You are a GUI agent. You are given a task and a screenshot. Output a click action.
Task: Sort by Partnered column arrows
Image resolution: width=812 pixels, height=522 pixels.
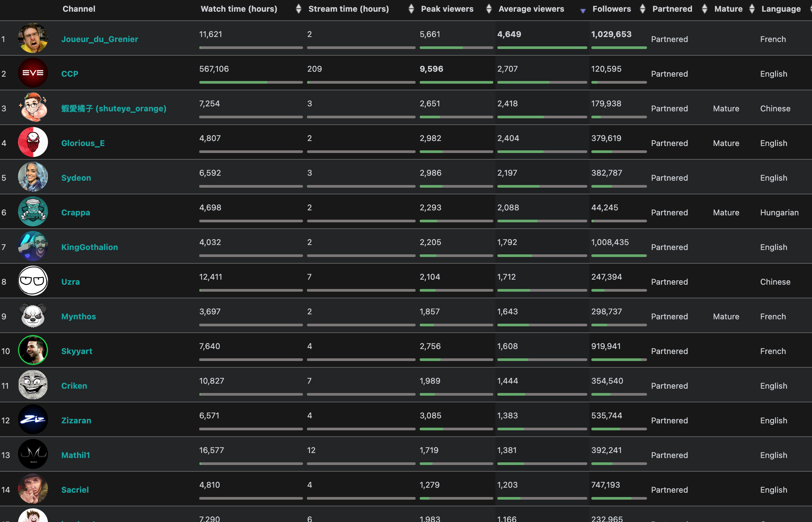704,9
